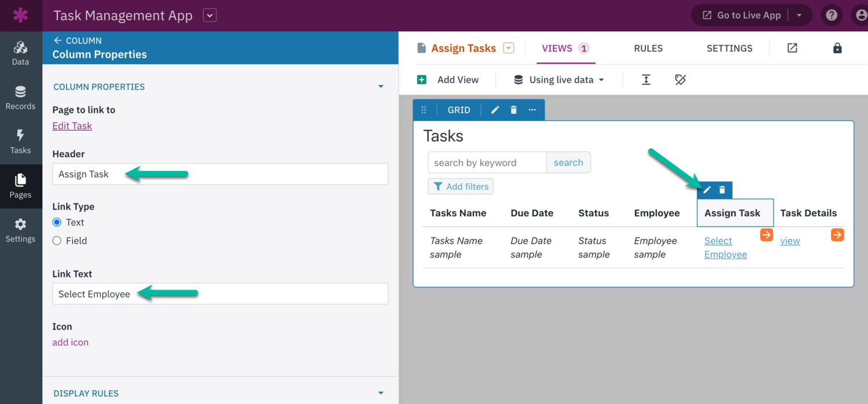Image resolution: width=868 pixels, height=404 pixels.
Task: Click the Add View button
Action: pos(448,80)
